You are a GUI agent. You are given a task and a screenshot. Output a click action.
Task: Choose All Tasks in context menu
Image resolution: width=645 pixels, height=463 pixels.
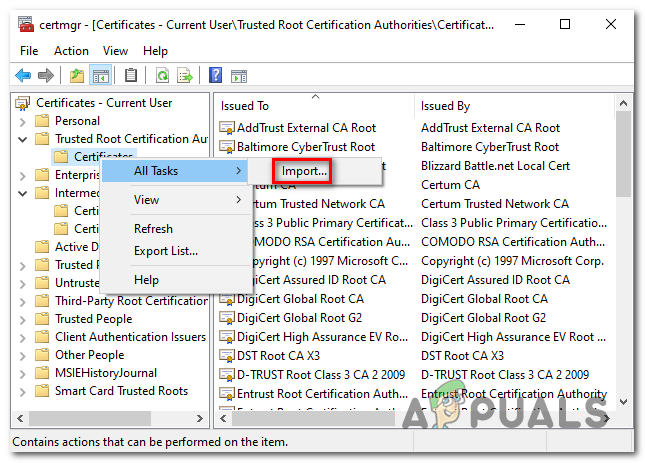[174, 171]
